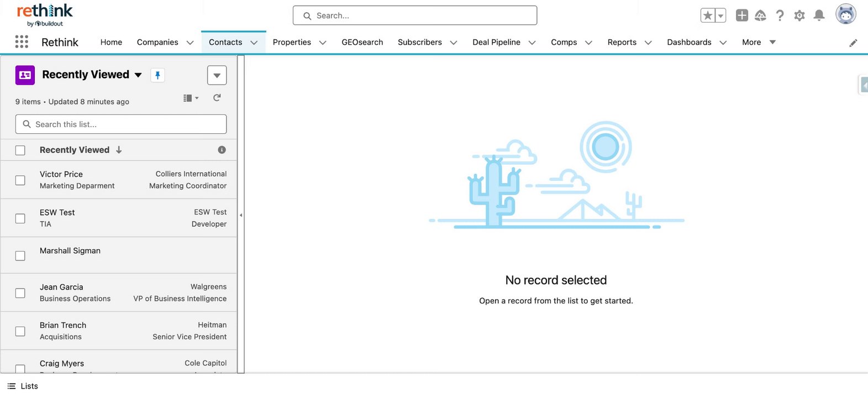
Task: Open the panel tab on right edge
Action: click(864, 85)
